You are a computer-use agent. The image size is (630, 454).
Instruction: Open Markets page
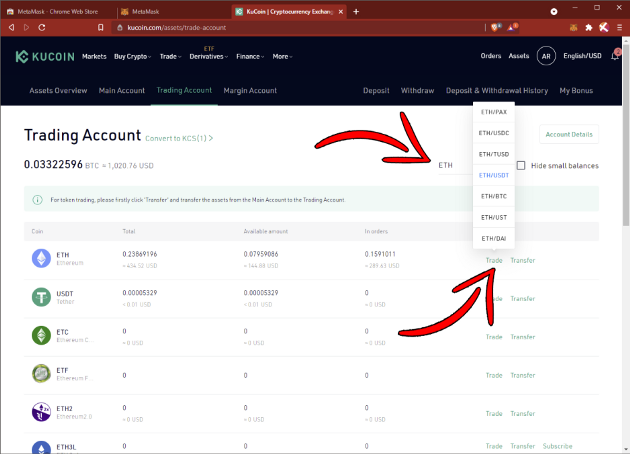point(94,57)
